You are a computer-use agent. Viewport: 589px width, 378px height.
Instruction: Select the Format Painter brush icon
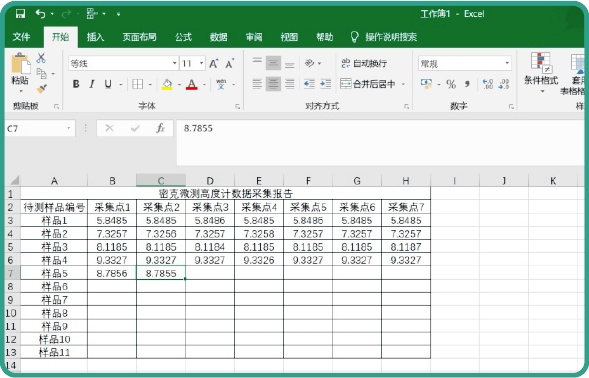tap(41, 89)
